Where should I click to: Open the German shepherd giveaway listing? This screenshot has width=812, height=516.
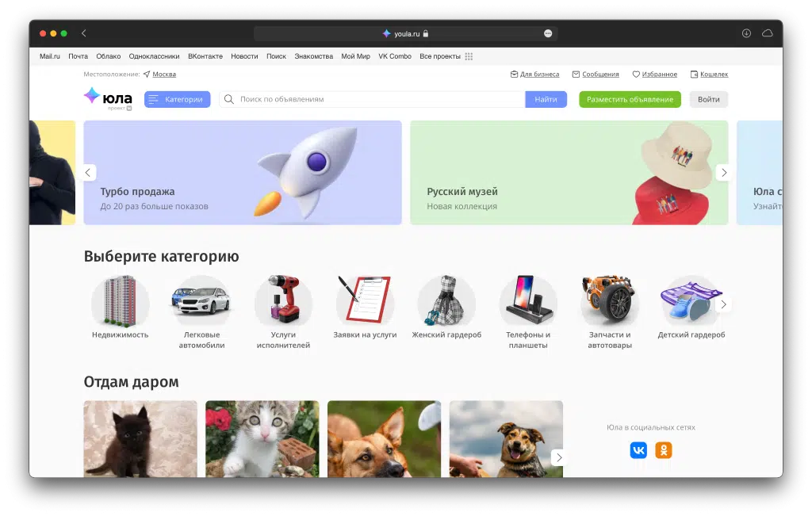385,439
